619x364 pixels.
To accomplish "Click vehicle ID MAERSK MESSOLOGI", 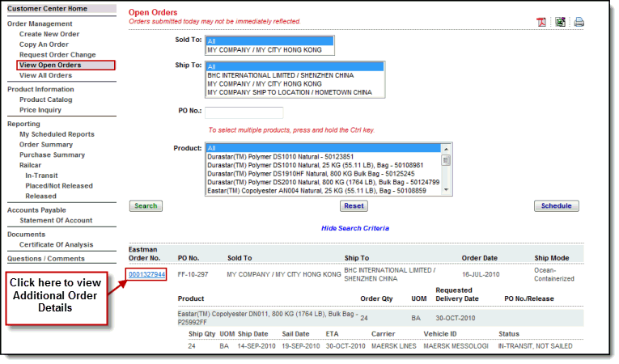I will (456, 346).
